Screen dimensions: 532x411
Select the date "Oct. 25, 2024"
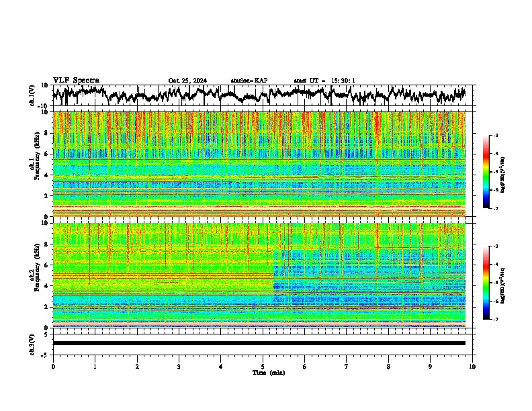(x=187, y=81)
